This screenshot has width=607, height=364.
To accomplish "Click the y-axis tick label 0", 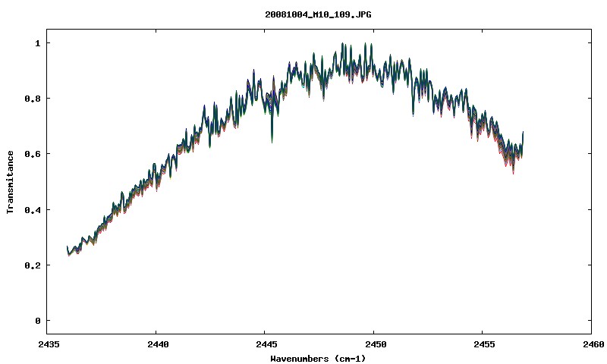I will click(37, 321).
